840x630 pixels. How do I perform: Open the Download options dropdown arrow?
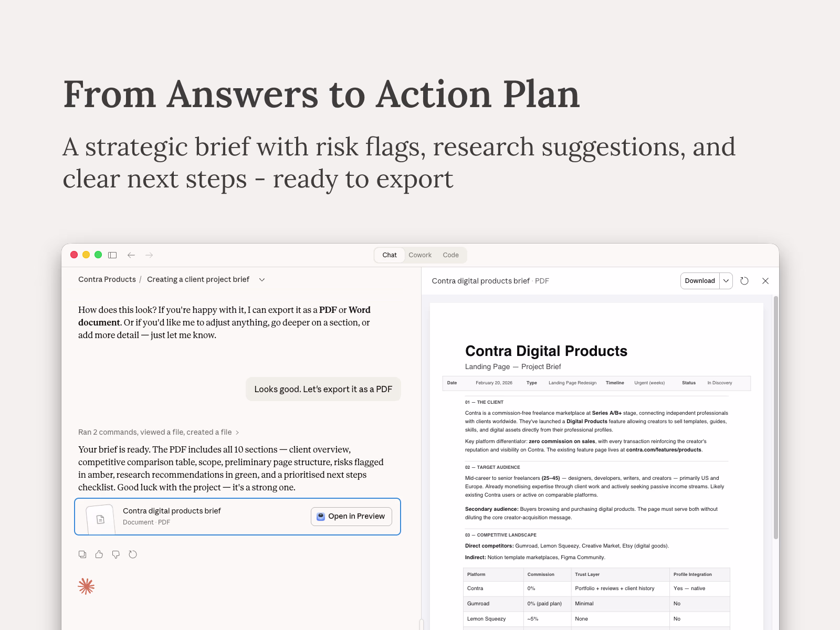click(x=726, y=281)
